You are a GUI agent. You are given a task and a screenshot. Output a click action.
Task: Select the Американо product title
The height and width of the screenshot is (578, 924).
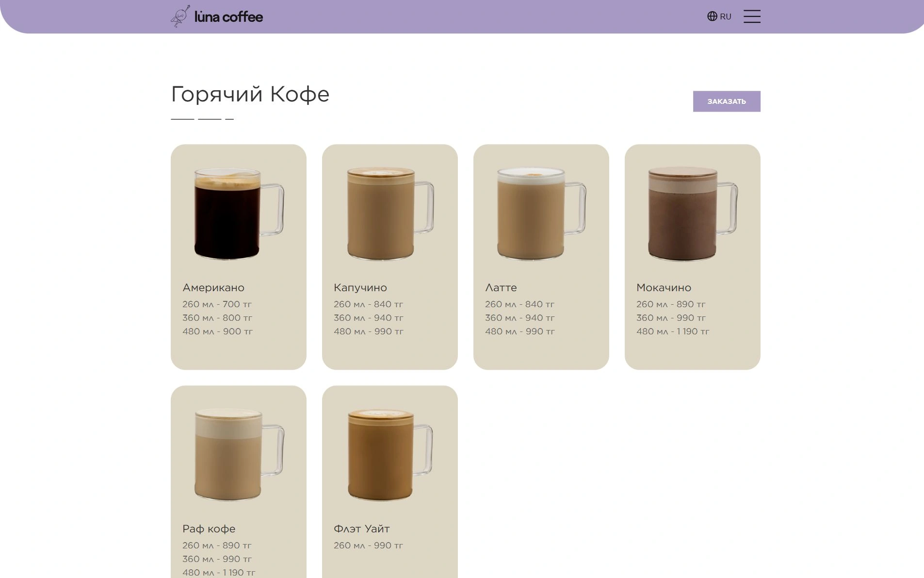(213, 288)
